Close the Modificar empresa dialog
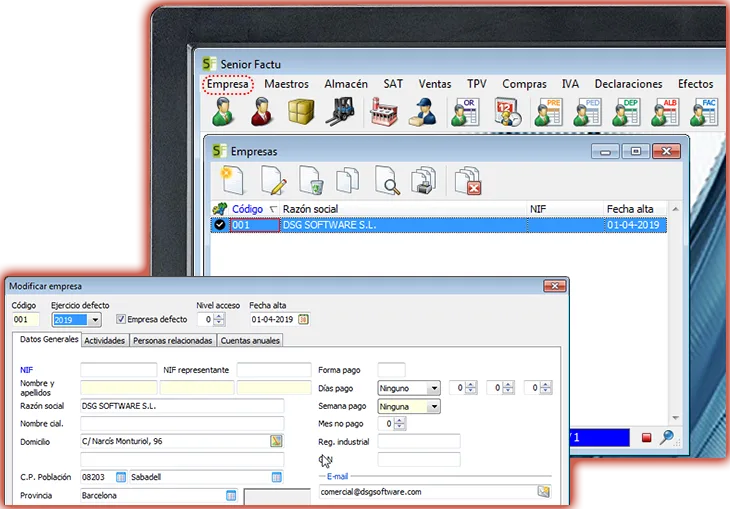This screenshot has height=509, width=730. click(554, 286)
